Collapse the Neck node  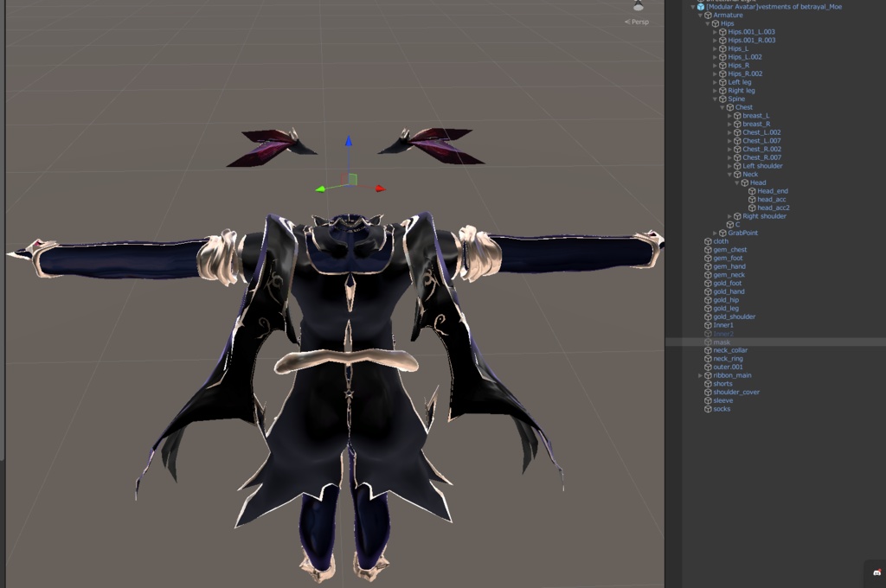[x=729, y=175]
